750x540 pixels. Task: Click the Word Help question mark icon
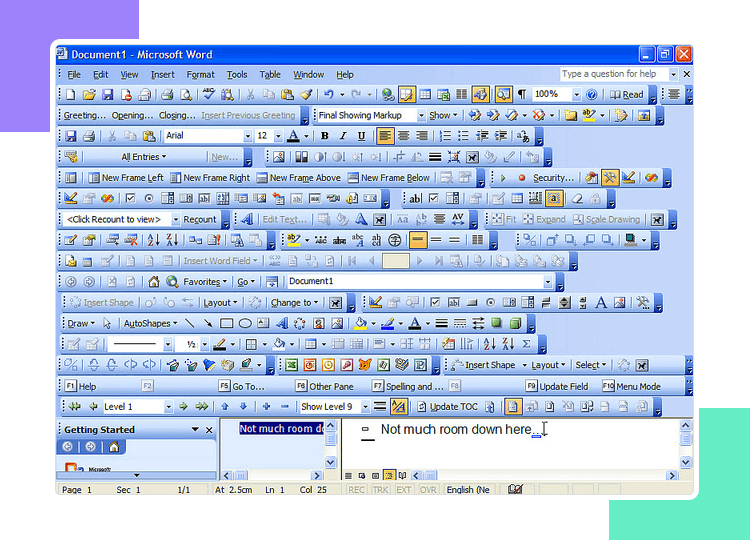pos(592,95)
